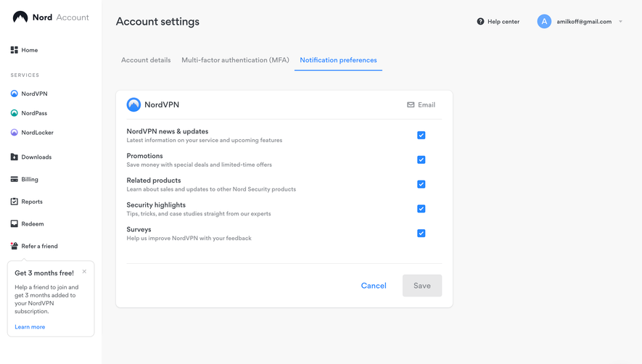Select Notification preferences tab

point(338,60)
